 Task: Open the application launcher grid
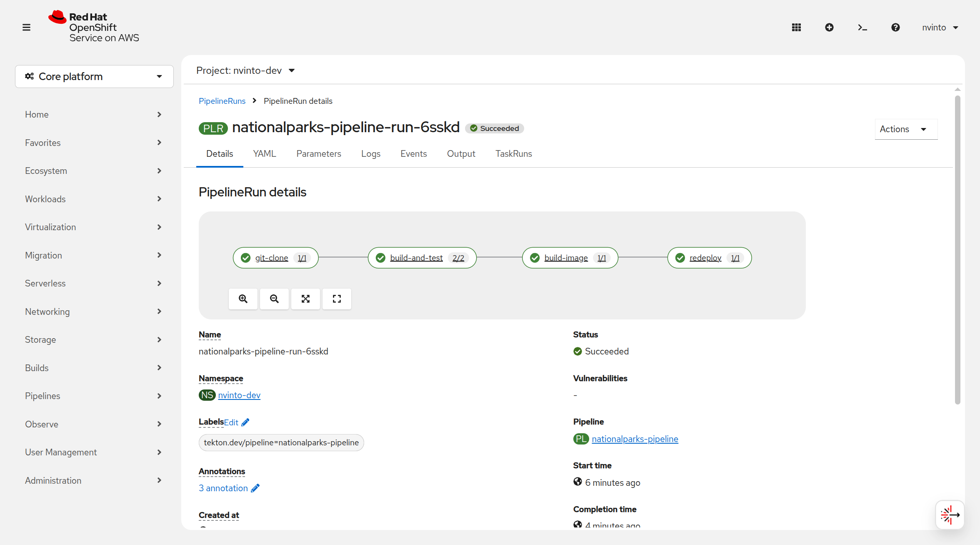(x=796, y=28)
